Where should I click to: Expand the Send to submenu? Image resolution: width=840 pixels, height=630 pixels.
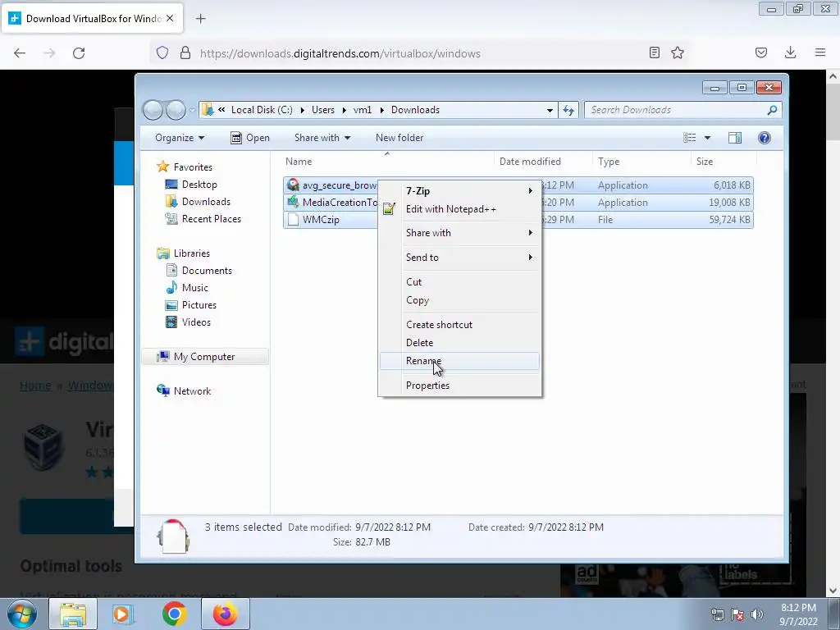pyautogui.click(x=459, y=257)
